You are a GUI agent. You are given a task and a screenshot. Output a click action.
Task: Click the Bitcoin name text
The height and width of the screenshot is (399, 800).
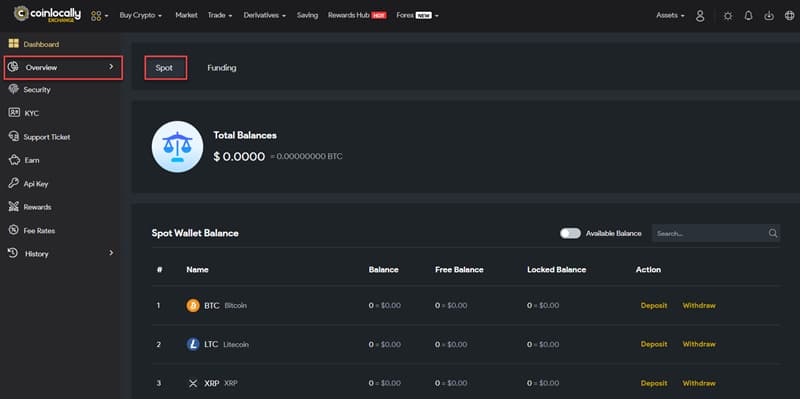(x=236, y=306)
